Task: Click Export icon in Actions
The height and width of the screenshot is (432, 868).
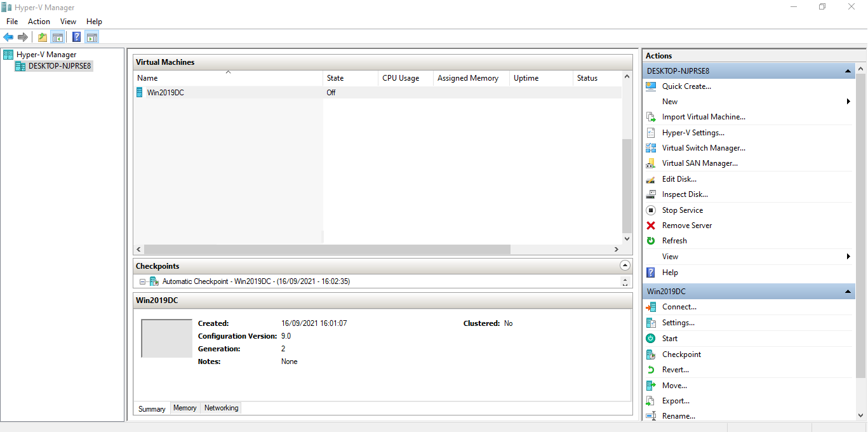Action: (x=651, y=401)
